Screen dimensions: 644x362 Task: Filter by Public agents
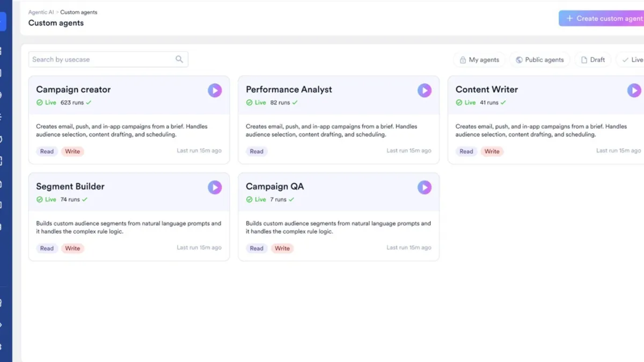(x=539, y=60)
